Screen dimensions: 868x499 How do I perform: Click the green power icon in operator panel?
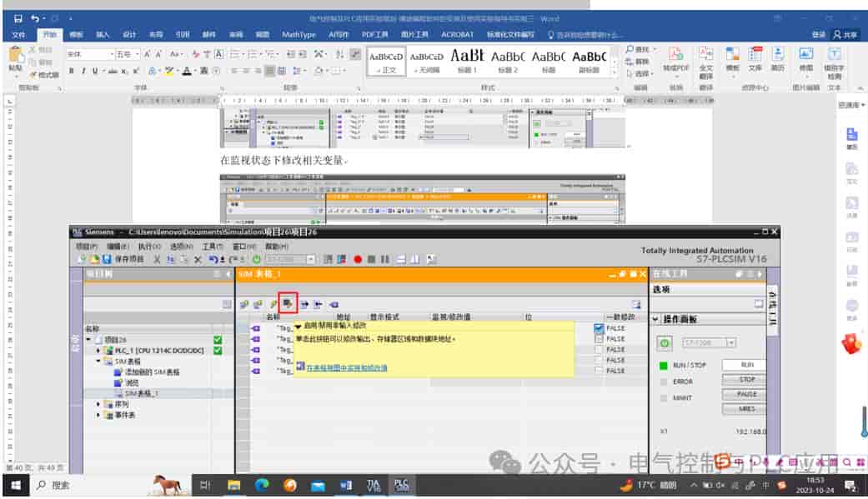tap(665, 343)
